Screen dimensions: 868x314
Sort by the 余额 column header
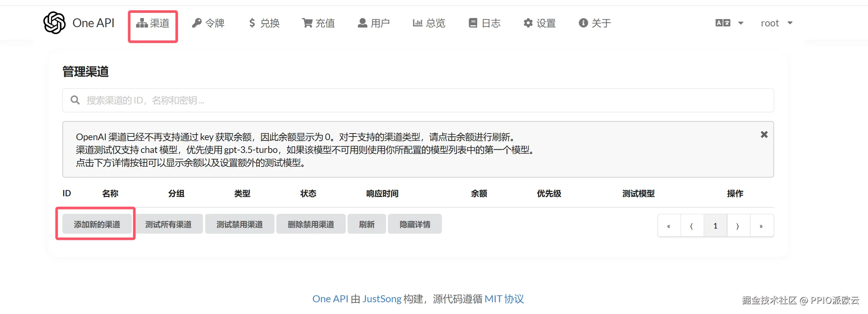point(479,193)
